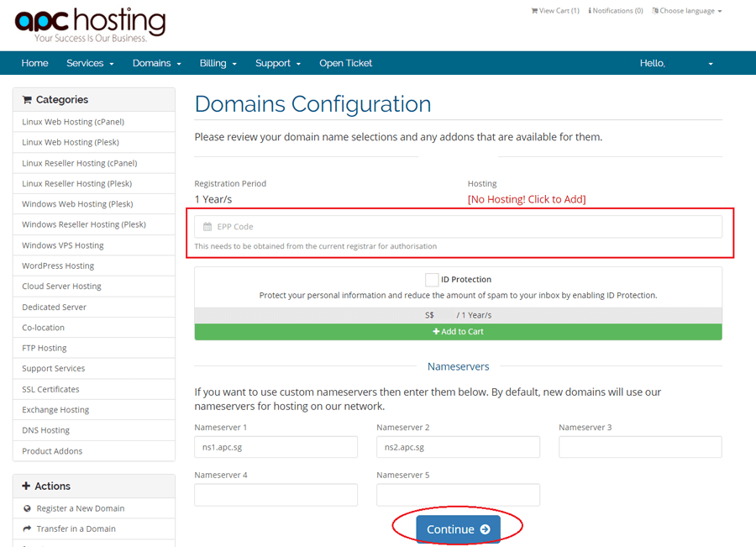Click the globe icon beside Register a New Domain
The height and width of the screenshot is (547, 756).
27,508
